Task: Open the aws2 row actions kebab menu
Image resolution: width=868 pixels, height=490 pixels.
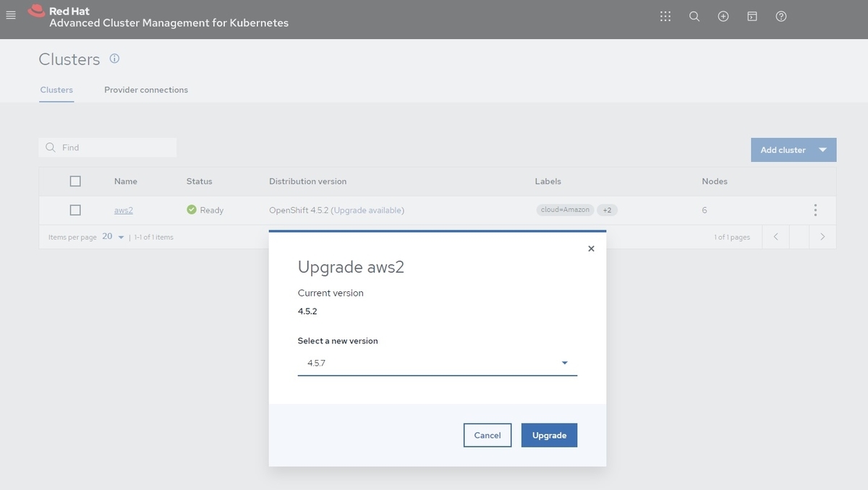Action: [815, 210]
